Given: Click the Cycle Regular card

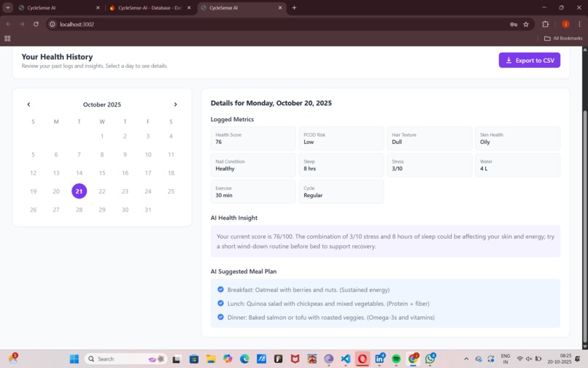Looking at the screenshot, I should 341,192.
